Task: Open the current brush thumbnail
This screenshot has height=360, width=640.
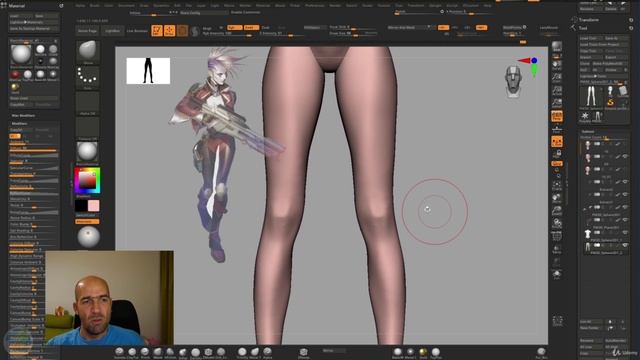Action: click(x=87, y=51)
